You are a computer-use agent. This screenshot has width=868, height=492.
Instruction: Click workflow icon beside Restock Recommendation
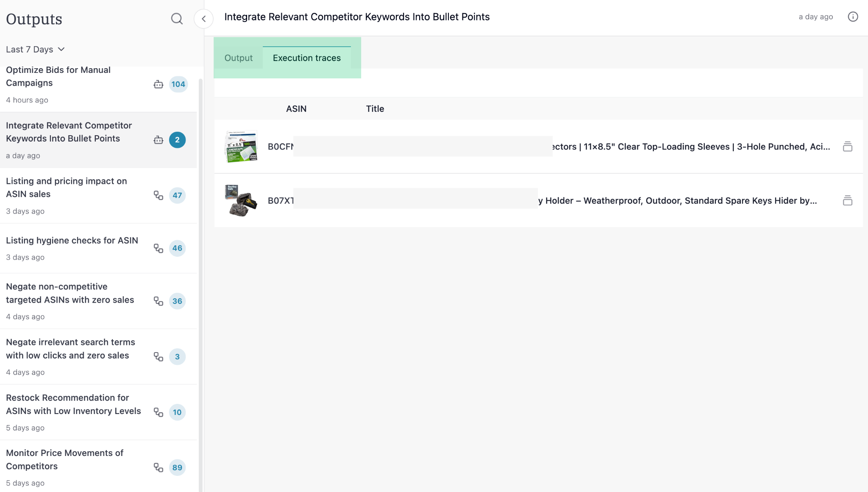pos(158,412)
